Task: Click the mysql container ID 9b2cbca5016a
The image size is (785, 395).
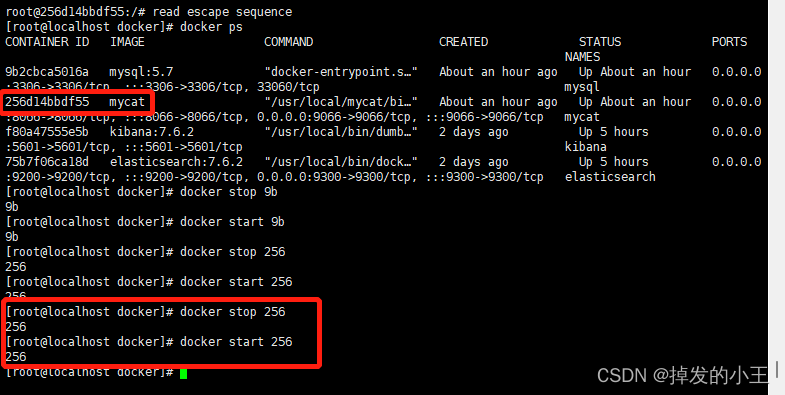Action: (47, 72)
